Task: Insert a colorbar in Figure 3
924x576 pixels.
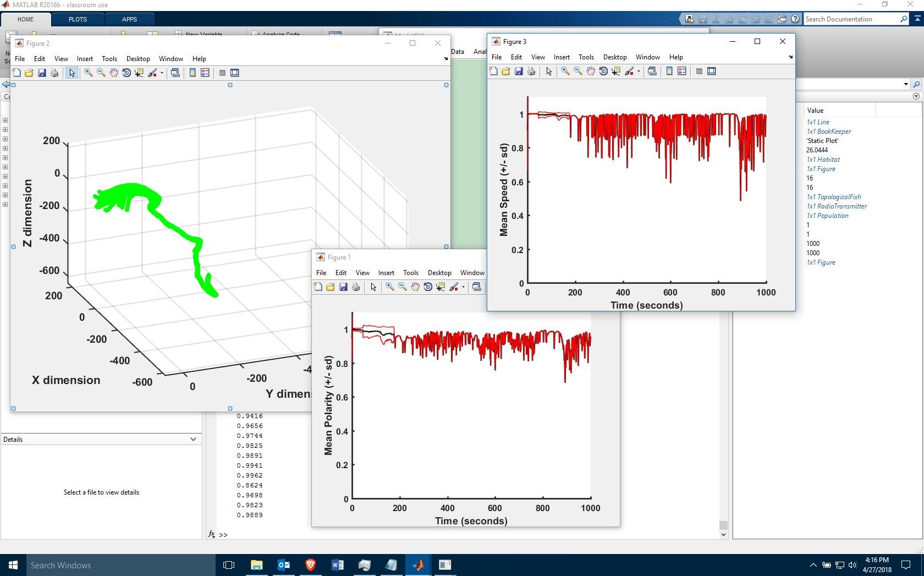Action: point(669,71)
